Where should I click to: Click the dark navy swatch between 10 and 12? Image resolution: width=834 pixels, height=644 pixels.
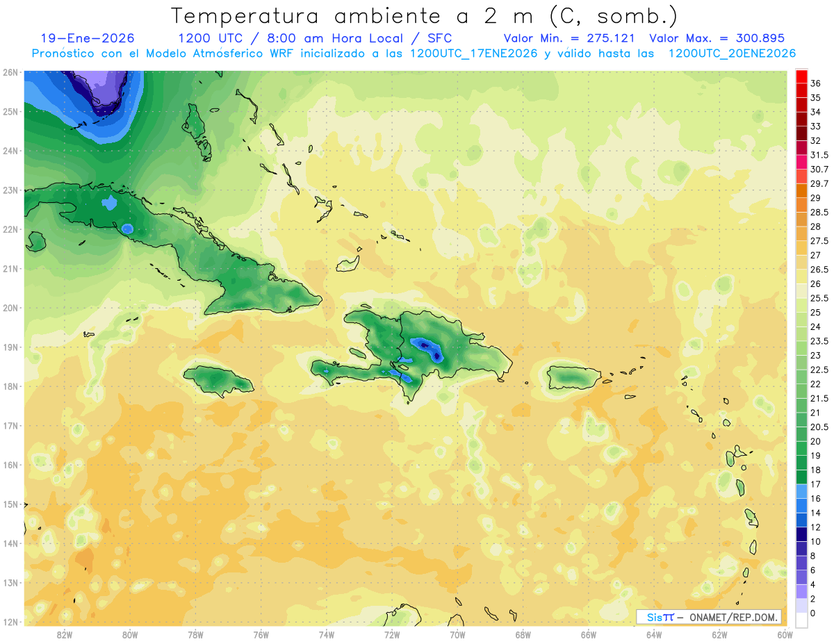[801, 534]
